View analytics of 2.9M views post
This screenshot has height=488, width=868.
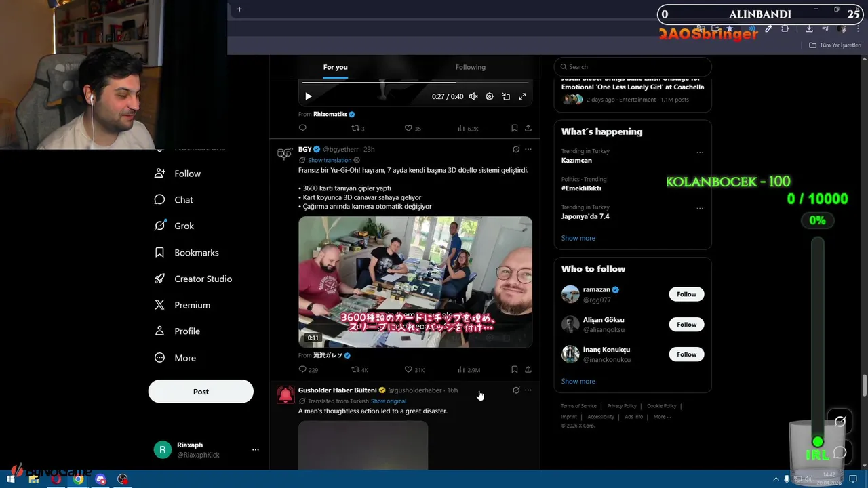[x=469, y=369]
